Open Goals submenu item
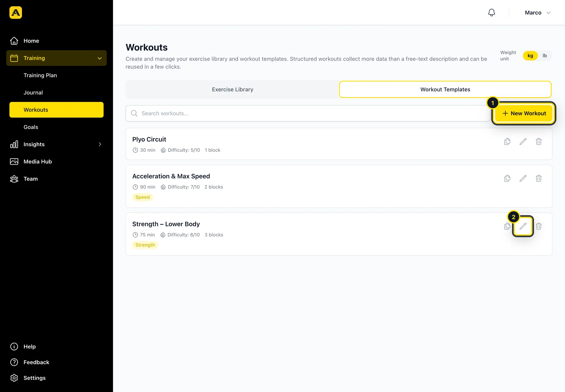Image resolution: width=565 pixels, height=392 pixels. tap(56, 127)
